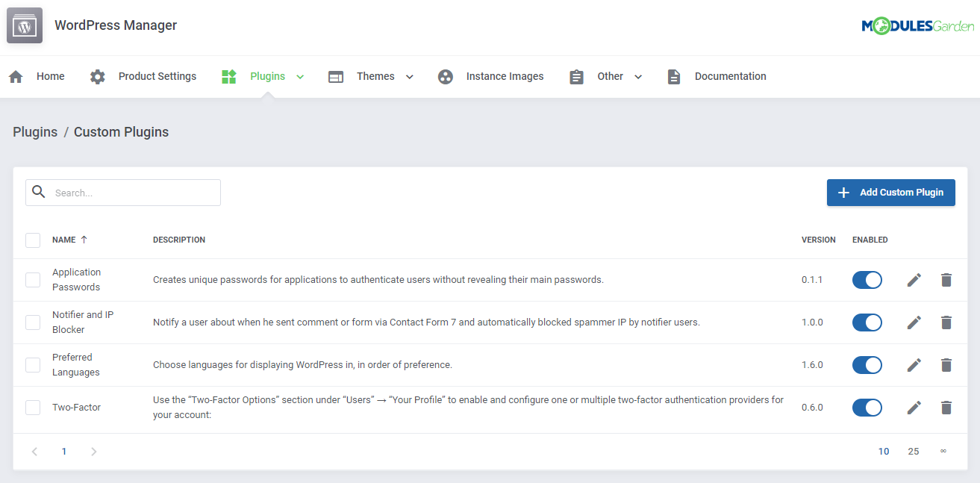Click the Application Passwords plugin name
Screen dimensions: 980x483
[x=76, y=280]
